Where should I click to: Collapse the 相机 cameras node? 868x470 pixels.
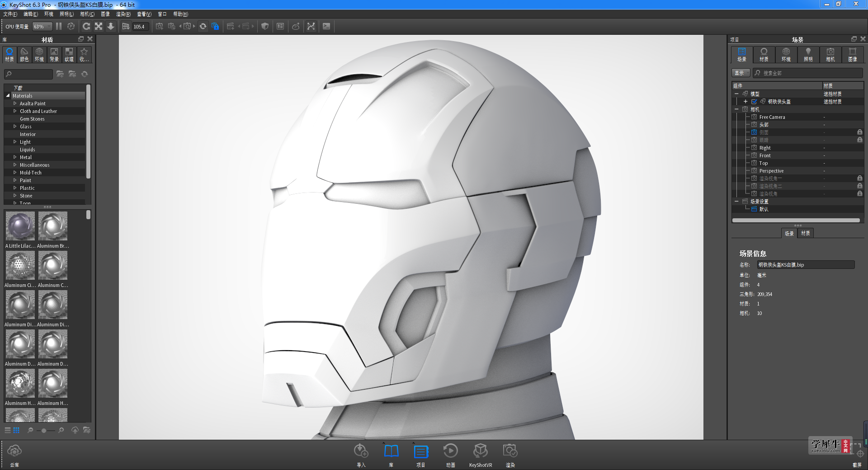coord(737,109)
